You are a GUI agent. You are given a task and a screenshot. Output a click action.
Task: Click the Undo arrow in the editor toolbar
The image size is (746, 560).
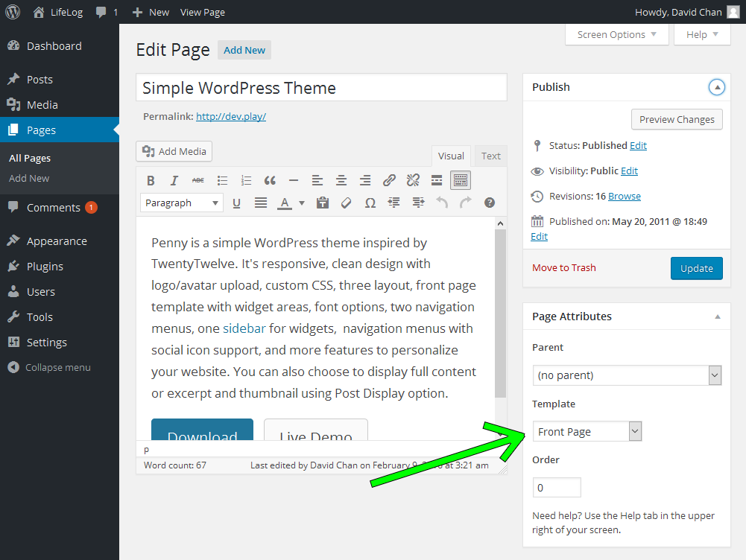[441, 202]
